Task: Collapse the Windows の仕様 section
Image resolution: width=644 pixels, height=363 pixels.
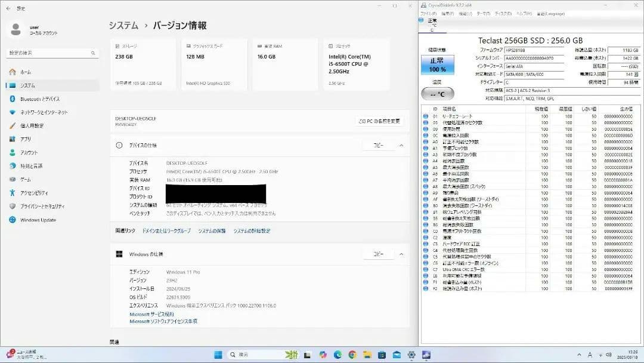Action: tap(401, 253)
